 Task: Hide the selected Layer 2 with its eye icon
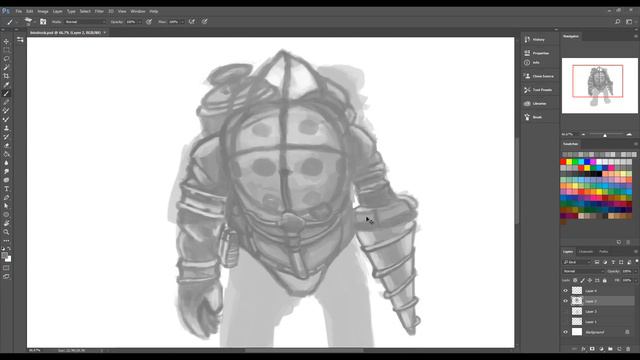coord(566,301)
